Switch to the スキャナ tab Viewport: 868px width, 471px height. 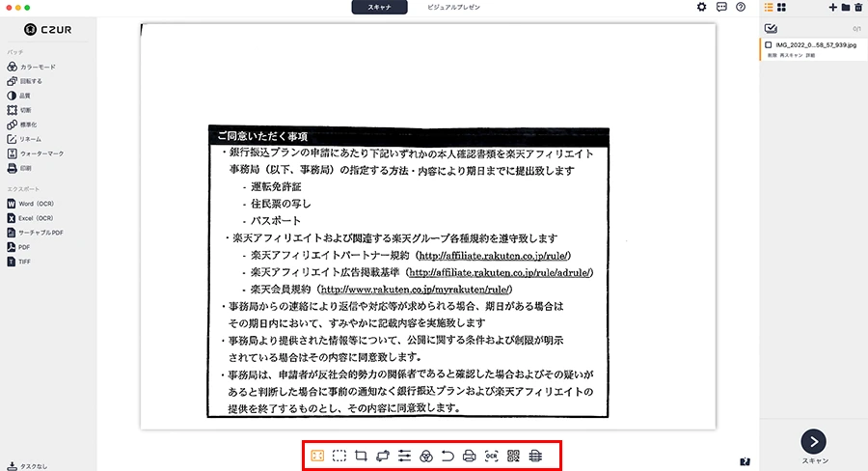[x=380, y=7]
